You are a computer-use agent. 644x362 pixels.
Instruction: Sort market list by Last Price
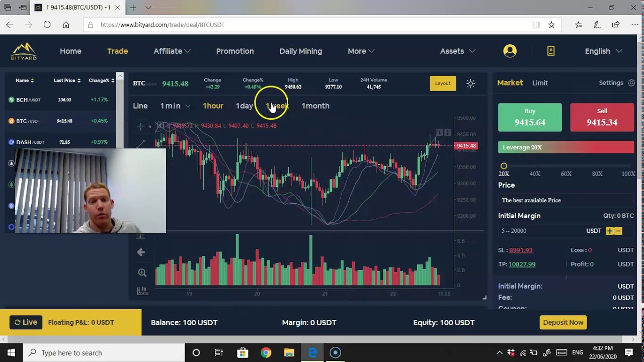(x=67, y=80)
